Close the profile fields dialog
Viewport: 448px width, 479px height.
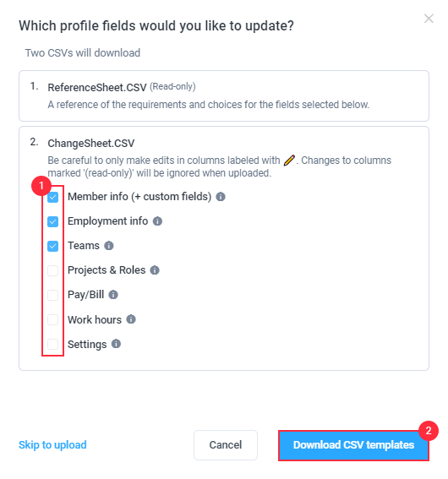pyautogui.click(x=429, y=19)
